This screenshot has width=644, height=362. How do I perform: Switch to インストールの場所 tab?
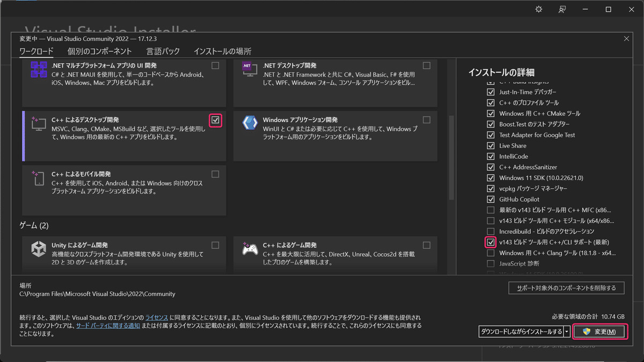tap(223, 51)
